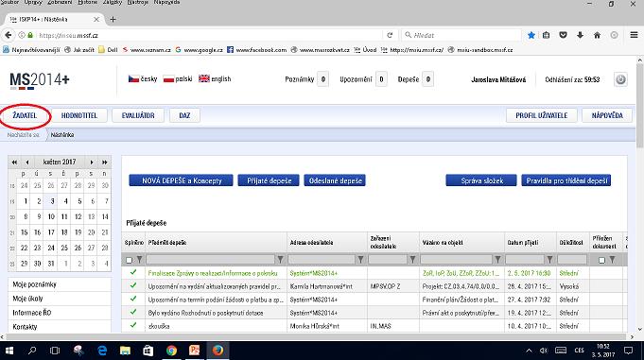Viewport: 644px width, 360px height.
Task: Open www.seznam.cz bookmark
Action: 147,50
